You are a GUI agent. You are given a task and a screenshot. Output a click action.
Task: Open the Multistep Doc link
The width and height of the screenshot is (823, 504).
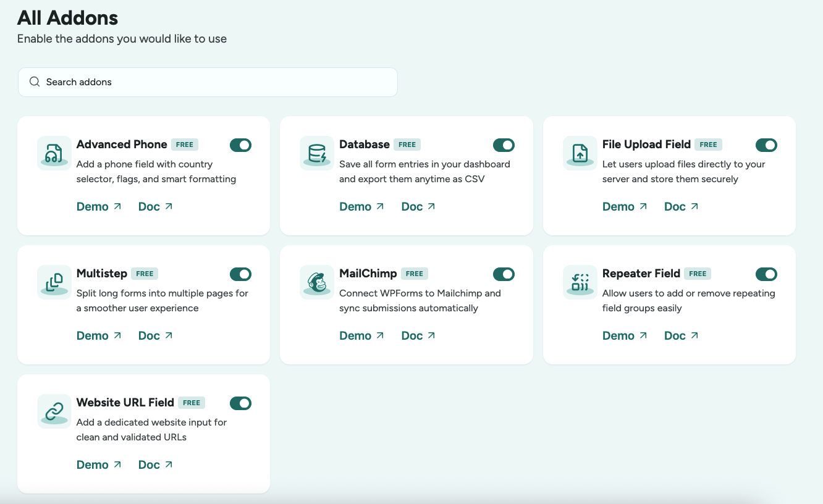click(x=156, y=335)
